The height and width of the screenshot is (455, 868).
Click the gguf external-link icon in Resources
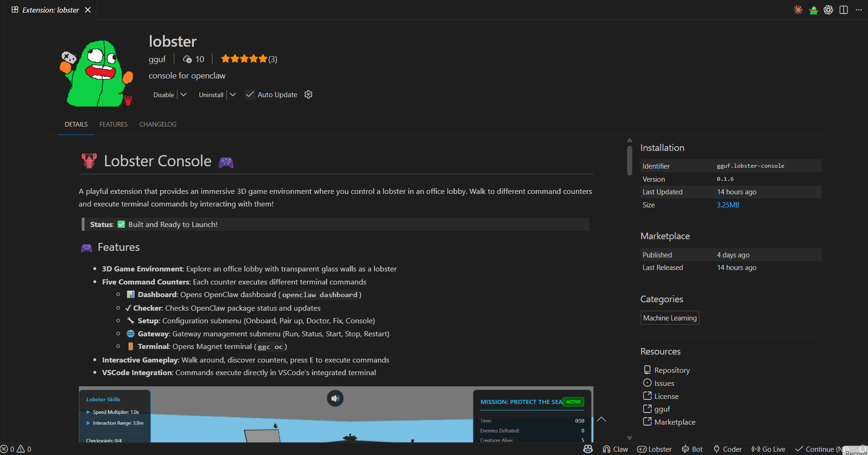647,408
